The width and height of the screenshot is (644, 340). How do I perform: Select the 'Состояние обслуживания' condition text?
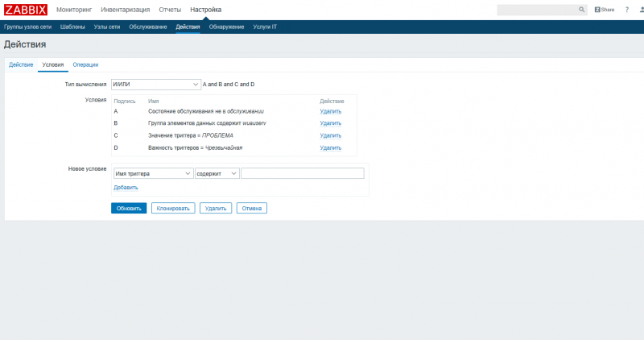(x=206, y=111)
